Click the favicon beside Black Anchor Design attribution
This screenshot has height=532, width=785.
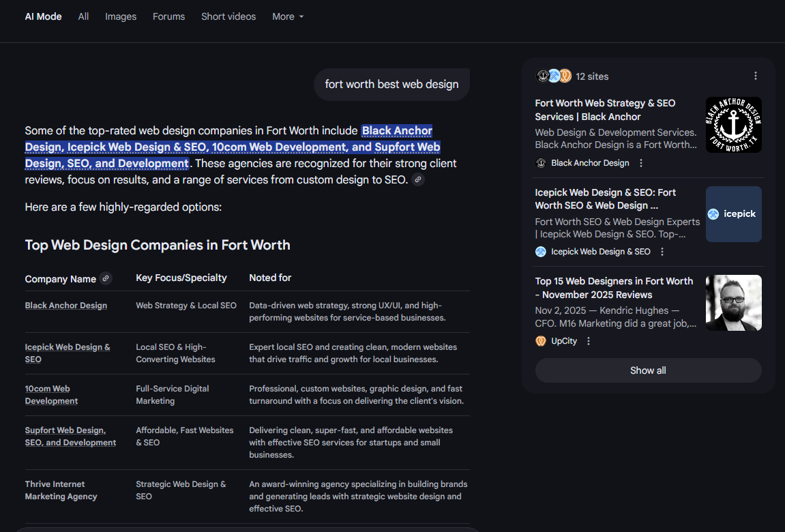[x=541, y=163]
